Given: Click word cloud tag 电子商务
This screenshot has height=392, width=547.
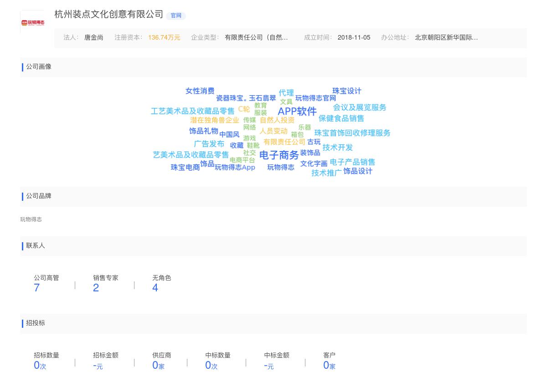Looking at the screenshot, I should [279, 155].
